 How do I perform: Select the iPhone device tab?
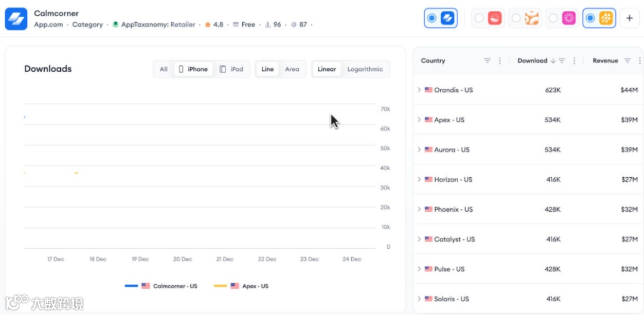tap(193, 69)
